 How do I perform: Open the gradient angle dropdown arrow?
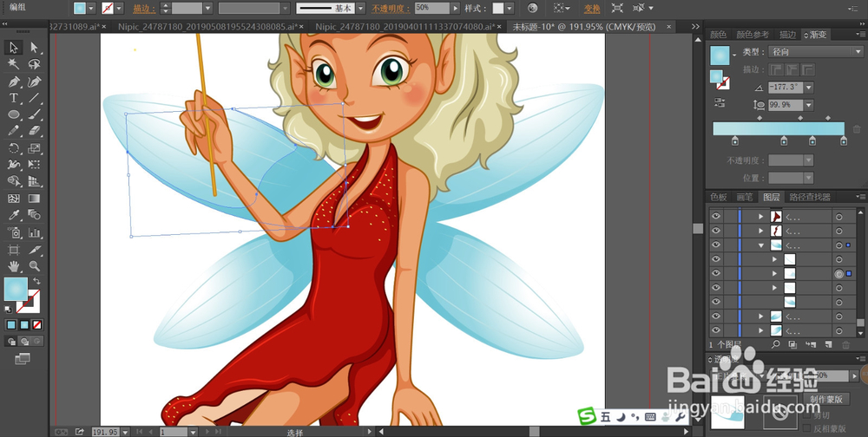[x=809, y=88]
